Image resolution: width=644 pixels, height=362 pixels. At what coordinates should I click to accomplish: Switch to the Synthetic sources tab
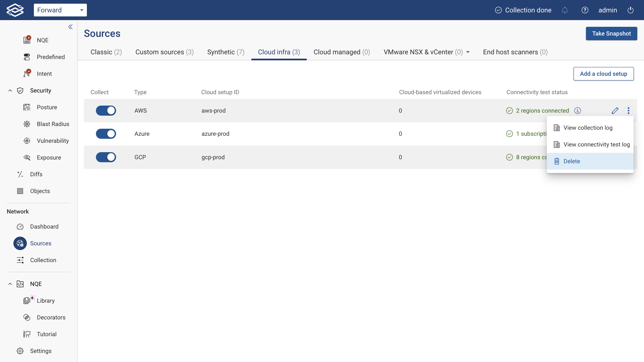pyautogui.click(x=226, y=52)
